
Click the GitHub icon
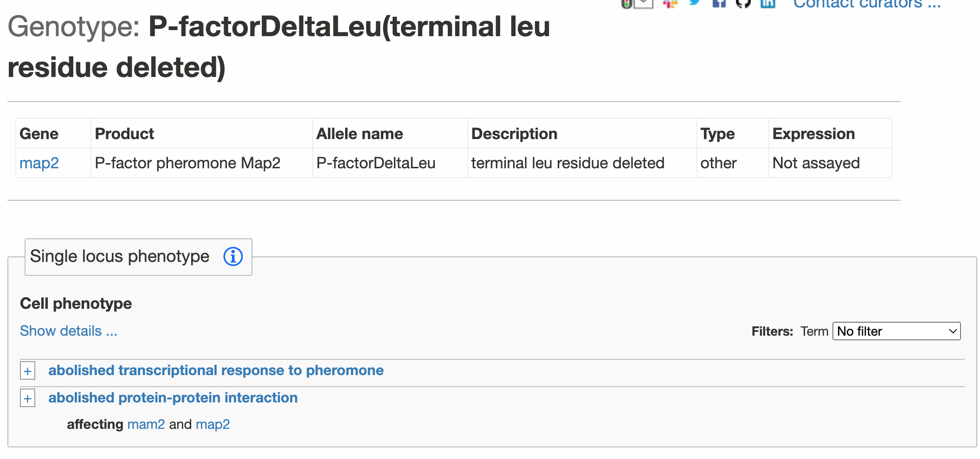[x=744, y=4]
